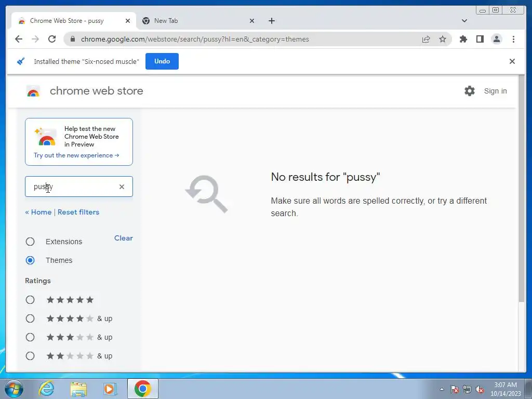Go to the « Home link
The height and width of the screenshot is (399, 532).
pos(38,212)
